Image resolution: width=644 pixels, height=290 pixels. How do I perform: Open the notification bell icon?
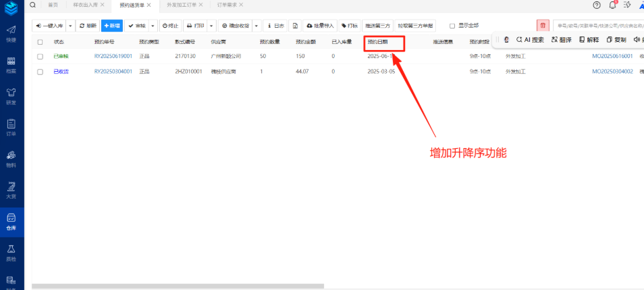coord(613,5)
